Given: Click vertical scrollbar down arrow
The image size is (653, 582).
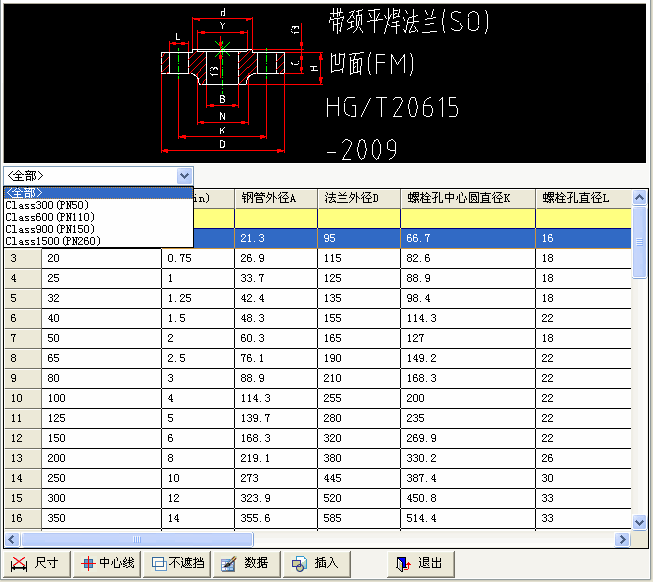Looking at the screenshot, I should pyautogui.click(x=640, y=521).
